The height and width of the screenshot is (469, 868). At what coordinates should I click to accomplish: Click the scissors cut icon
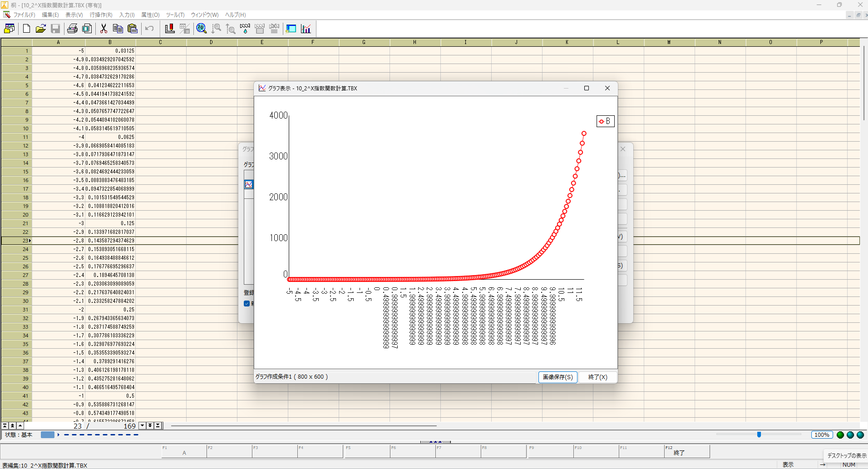click(x=104, y=29)
